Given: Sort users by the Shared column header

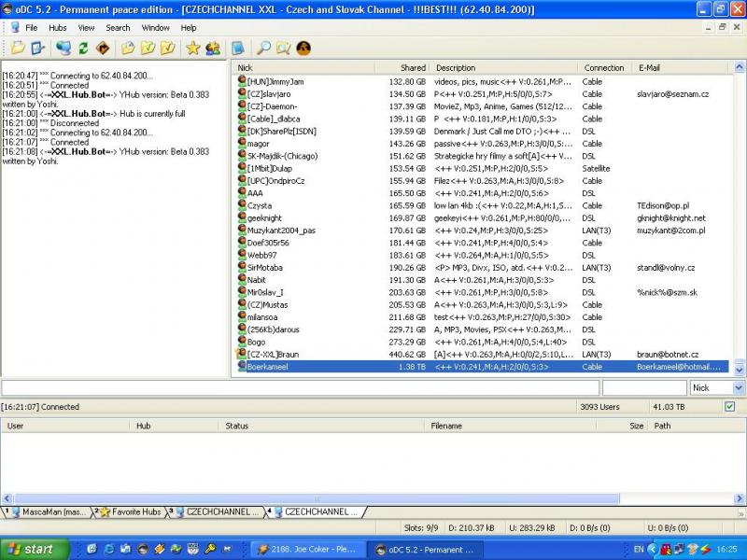Looking at the screenshot, I should click(402, 67).
